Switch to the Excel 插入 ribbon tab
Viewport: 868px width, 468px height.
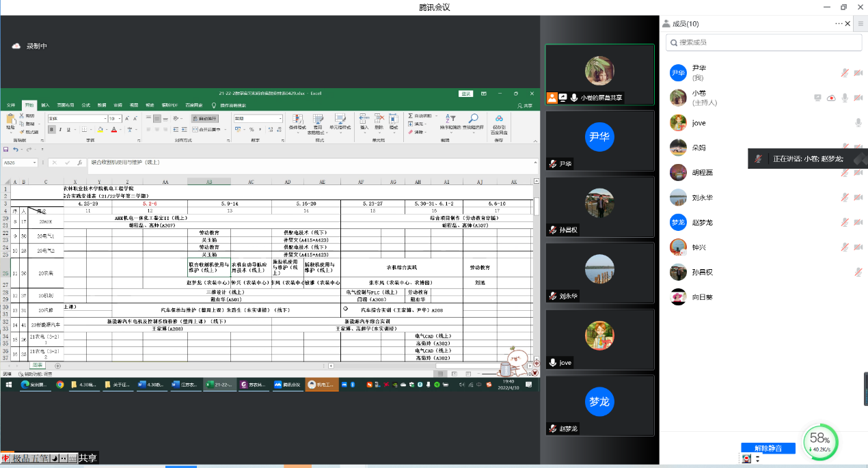45,105
